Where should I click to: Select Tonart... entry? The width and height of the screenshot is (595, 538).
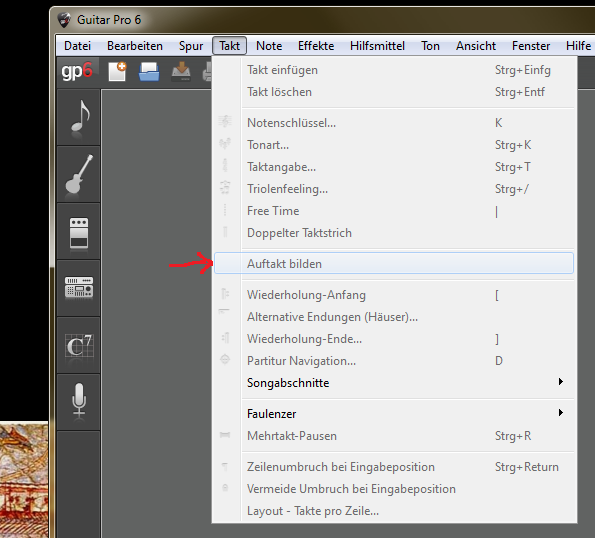pos(394,145)
